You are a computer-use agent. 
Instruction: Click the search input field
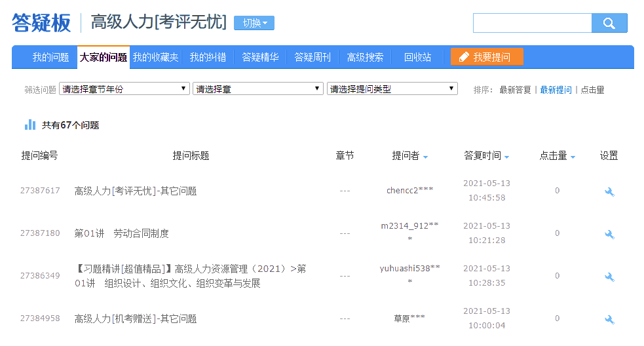click(x=532, y=23)
